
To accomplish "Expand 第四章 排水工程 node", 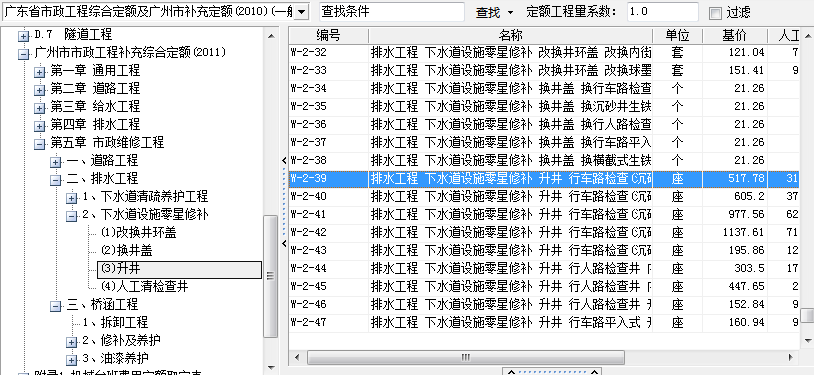I will (39, 126).
